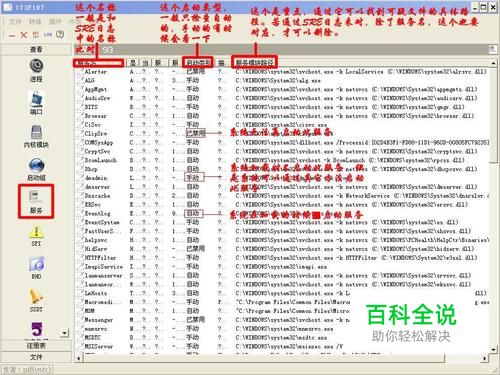500x375 pixels.
Task: Select the mnmsrvc service row
Action: tap(282, 329)
